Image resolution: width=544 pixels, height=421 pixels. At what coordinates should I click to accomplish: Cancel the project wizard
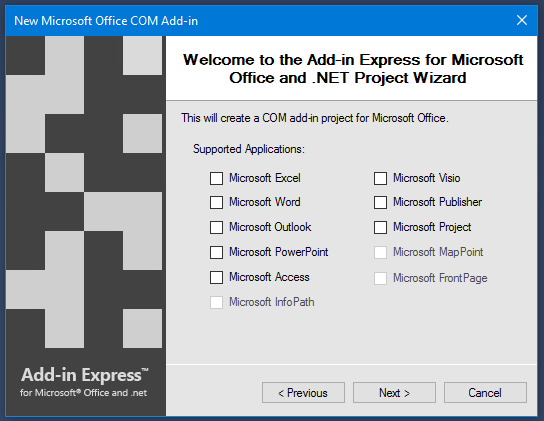tap(485, 393)
